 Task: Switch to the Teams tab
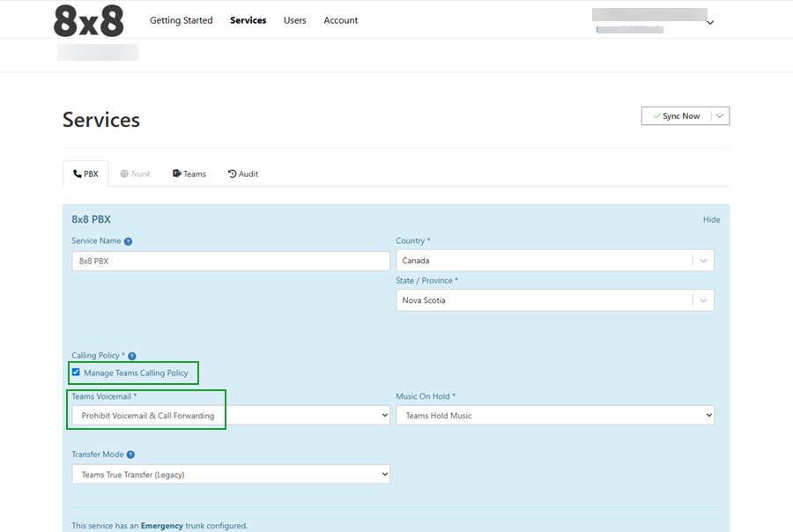click(x=189, y=174)
